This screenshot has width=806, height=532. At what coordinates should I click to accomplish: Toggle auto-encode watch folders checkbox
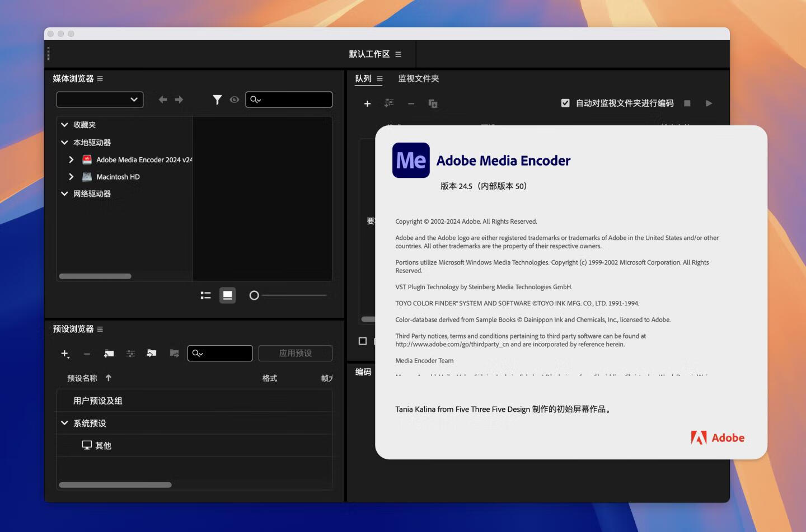(565, 103)
